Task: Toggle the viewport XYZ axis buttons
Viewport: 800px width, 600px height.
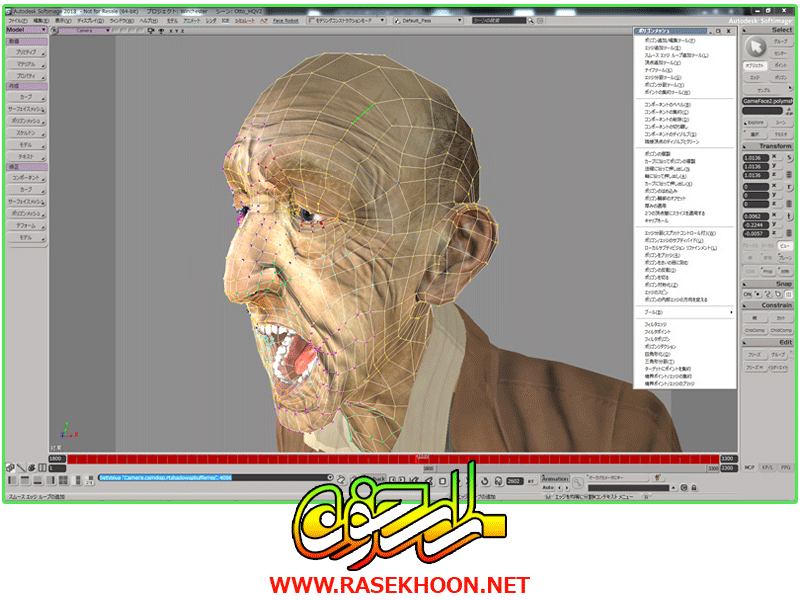Action: coord(177,31)
